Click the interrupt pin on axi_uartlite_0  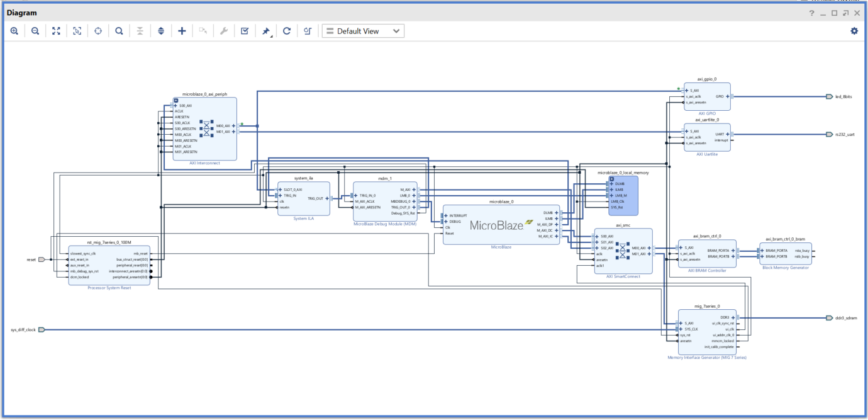click(x=720, y=140)
